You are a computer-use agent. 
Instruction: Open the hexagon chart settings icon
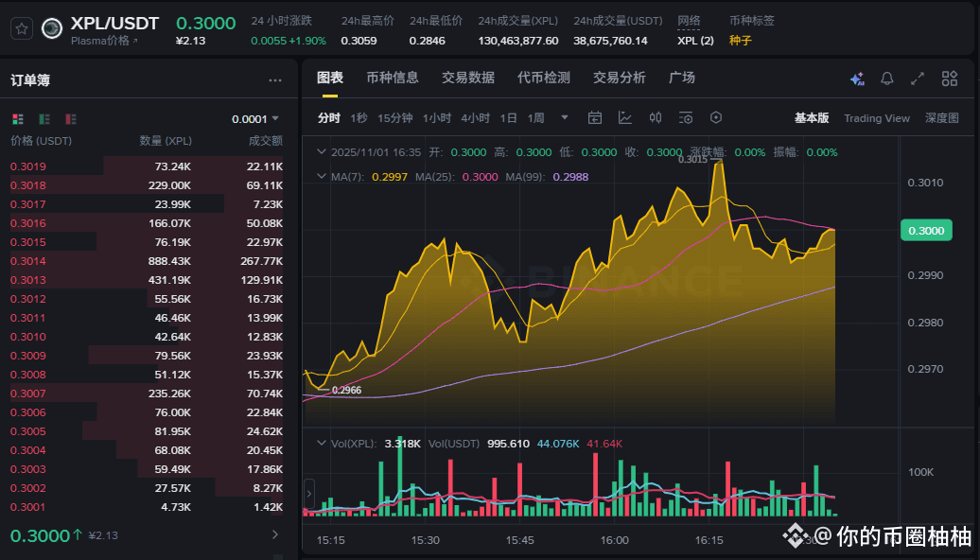716,117
